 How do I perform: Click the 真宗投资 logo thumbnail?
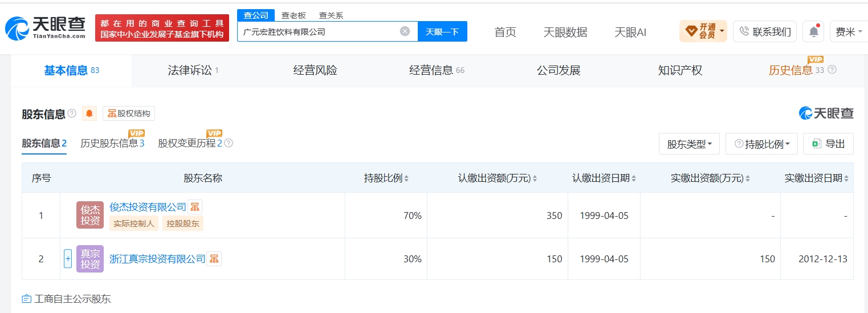pyautogui.click(x=90, y=259)
